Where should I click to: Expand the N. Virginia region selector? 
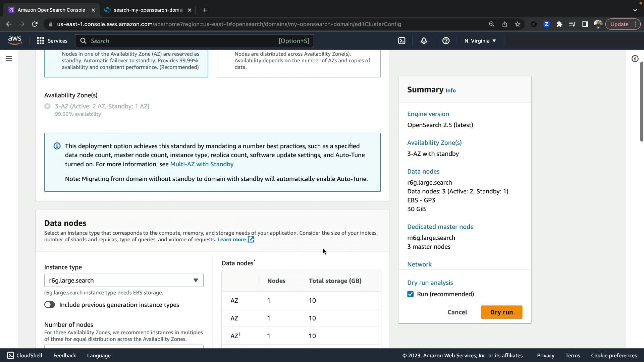[480, 41]
